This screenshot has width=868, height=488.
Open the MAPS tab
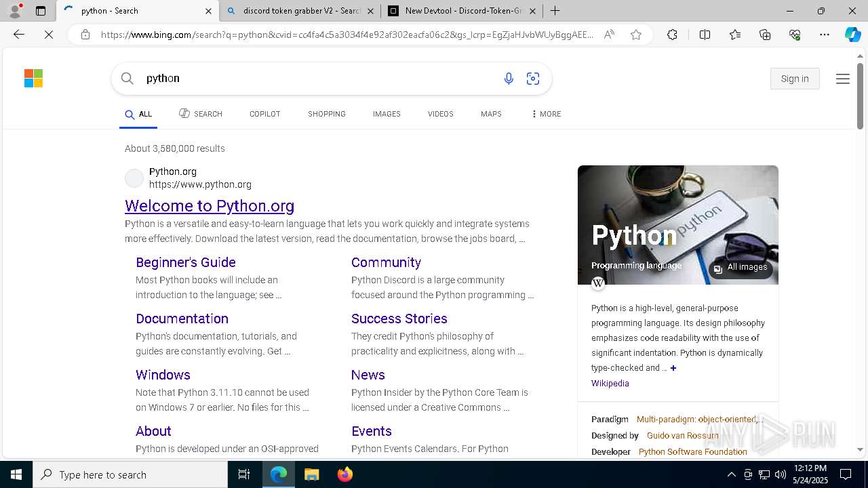[491, 114]
